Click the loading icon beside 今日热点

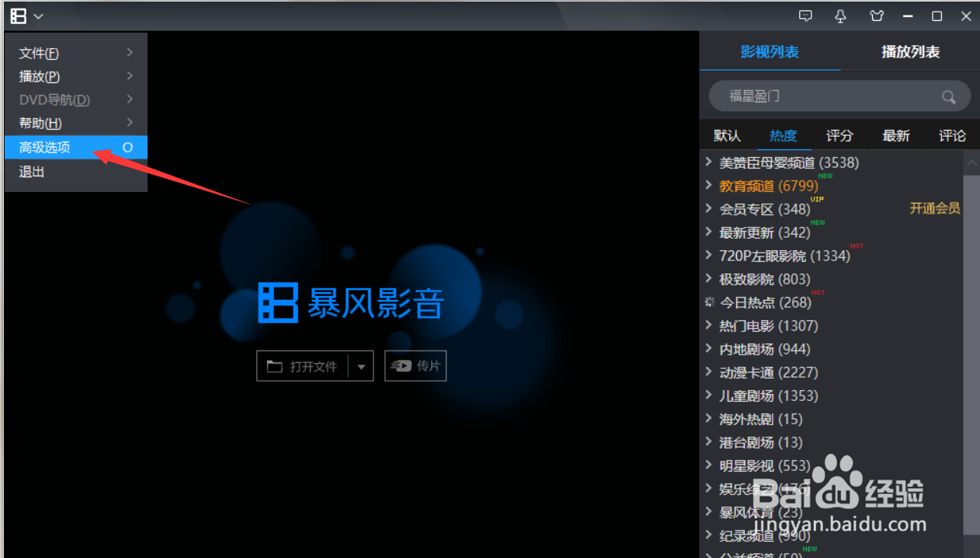click(709, 302)
